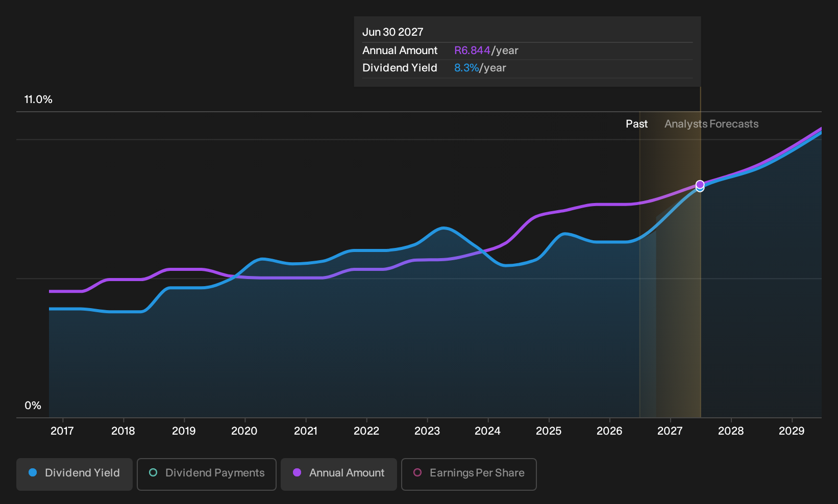Click the teal circle in Dividend Payments legend
Screen dimensions: 838x504
click(153, 472)
